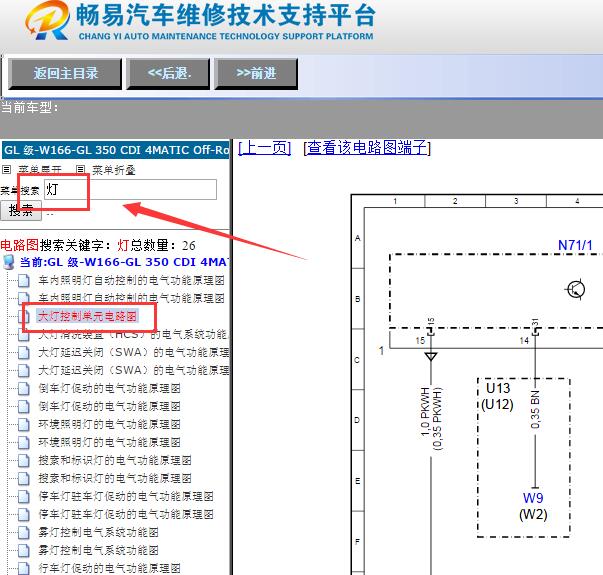This screenshot has height=575, width=603.
Task: Open the first 搜索和标识灯的电气功能原理图 entry
Action: pos(115,460)
